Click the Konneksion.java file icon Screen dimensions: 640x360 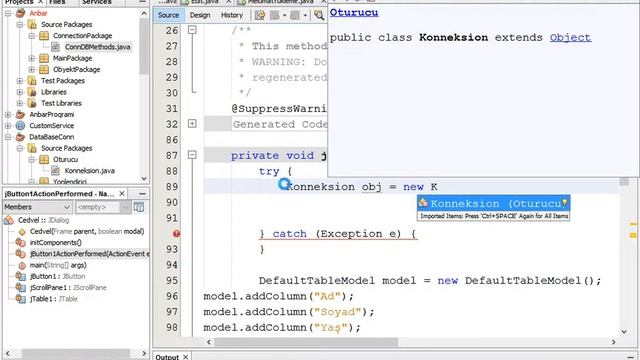[56, 171]
